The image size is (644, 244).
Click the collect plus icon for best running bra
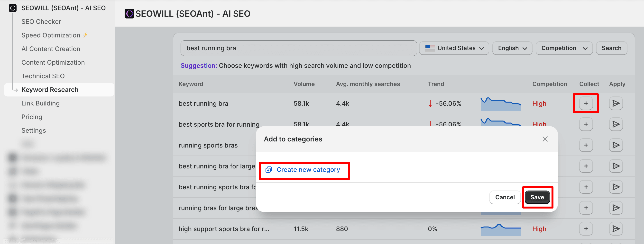point(586,103)
